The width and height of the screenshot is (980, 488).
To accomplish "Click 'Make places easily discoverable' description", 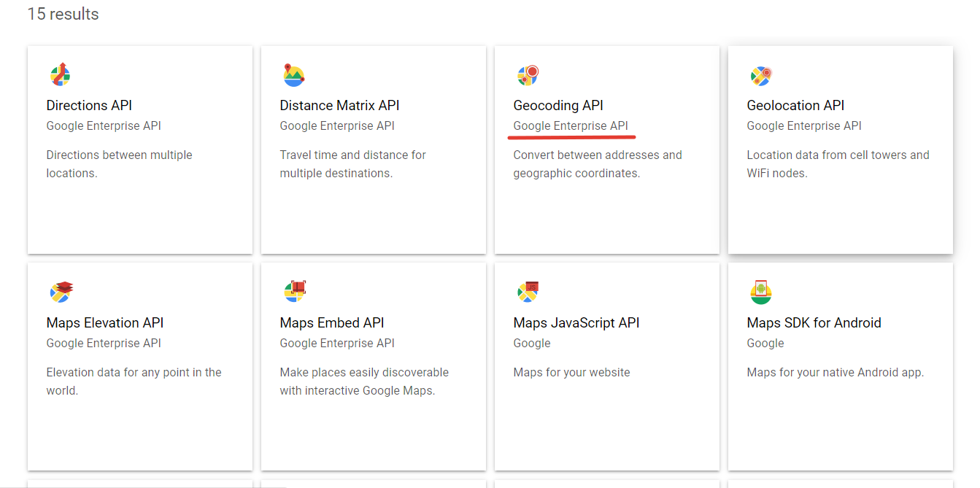I will pyautogui.click(x=364, y=382).
